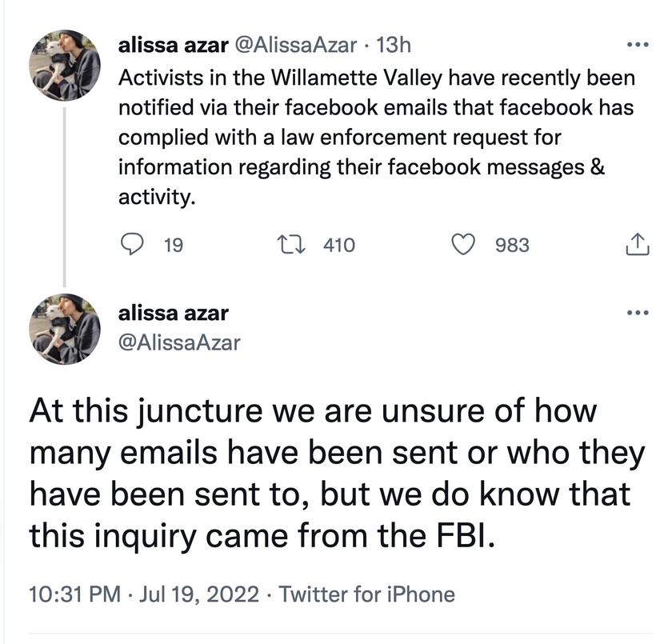Share the first tweet via share icon

(x=634, y=245)
